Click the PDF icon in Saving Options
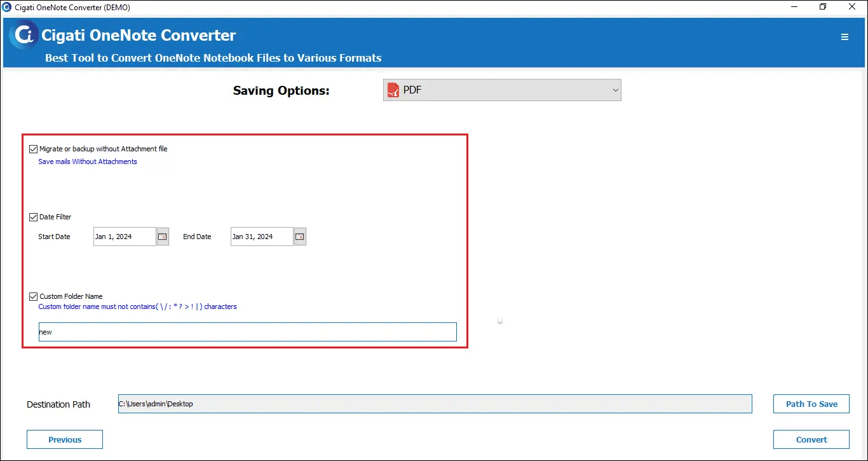Image resolution: width=868 pixels, height=461 pixels. 393,90
